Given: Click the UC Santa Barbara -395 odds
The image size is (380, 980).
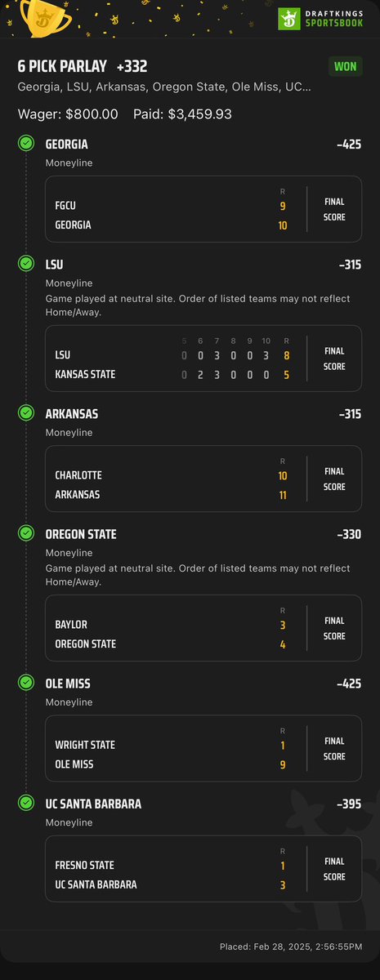Looking at the screenshot, I should tap(348, 804).
